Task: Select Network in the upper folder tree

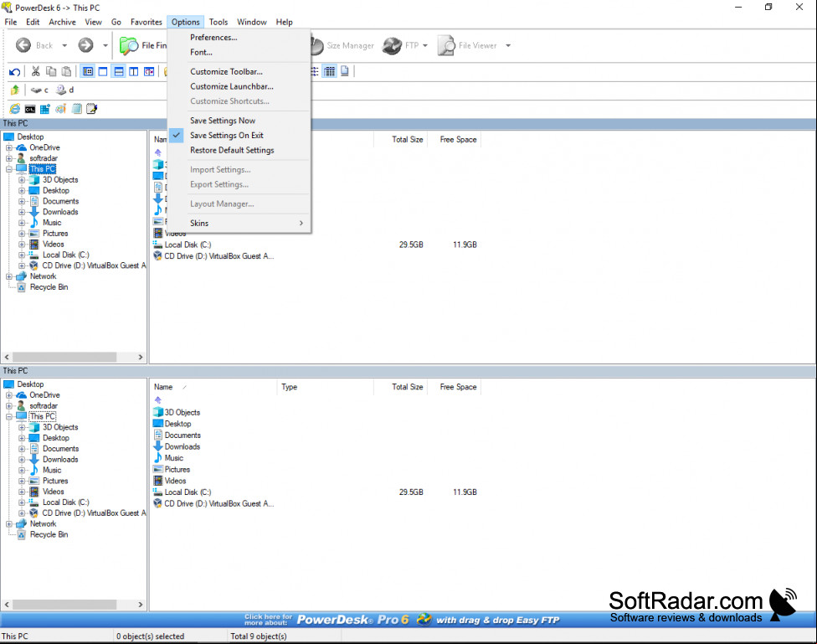Action: [x=43, y=276]
